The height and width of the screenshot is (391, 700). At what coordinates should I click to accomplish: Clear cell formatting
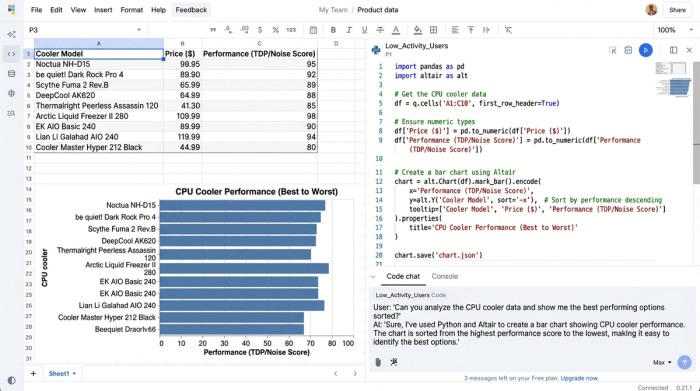click(508, 30)
